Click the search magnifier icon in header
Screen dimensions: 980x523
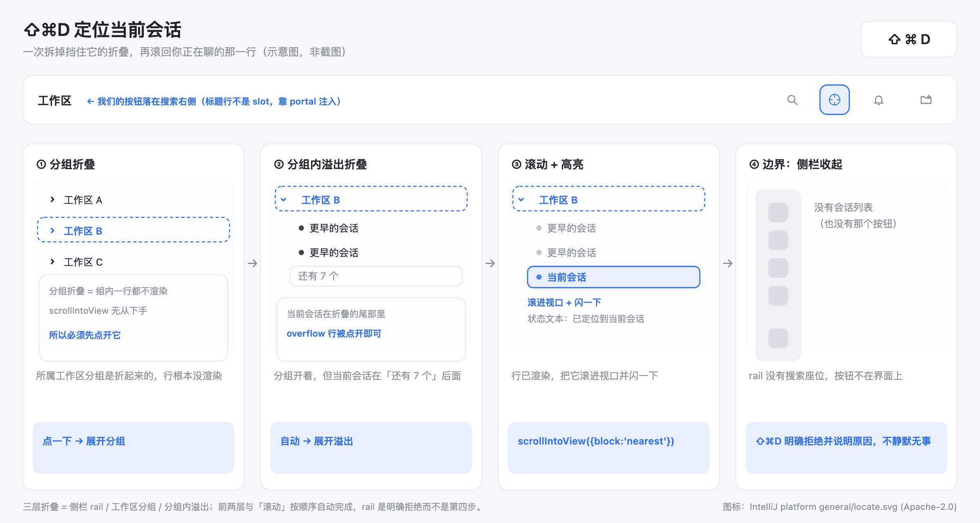click(792, 100)
